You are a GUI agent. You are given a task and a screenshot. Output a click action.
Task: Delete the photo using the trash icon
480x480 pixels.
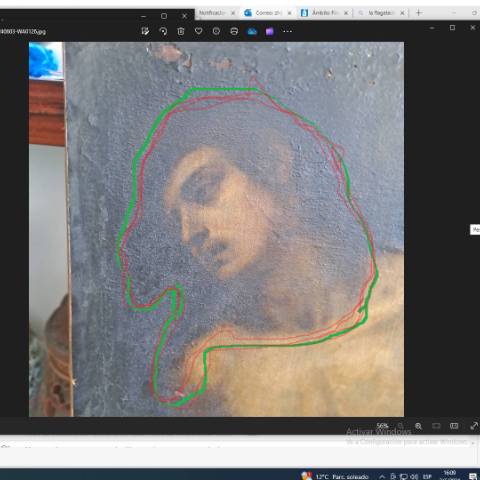point(181,31)
